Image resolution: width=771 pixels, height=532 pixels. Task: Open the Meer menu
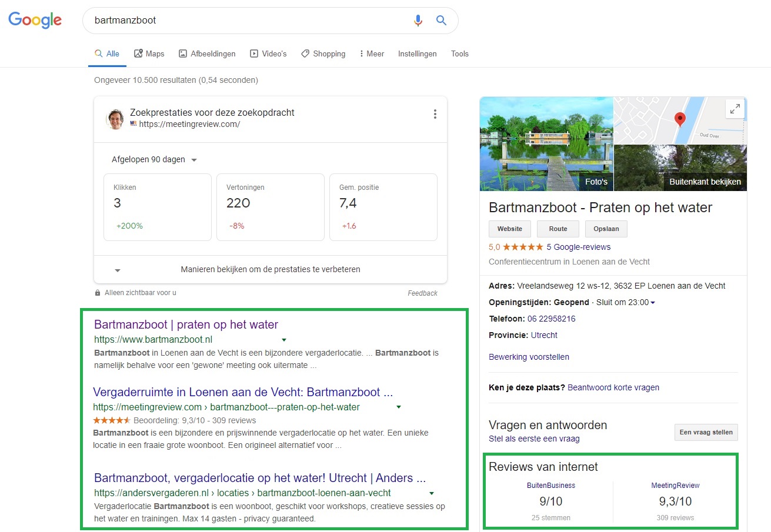coord(372,53)
